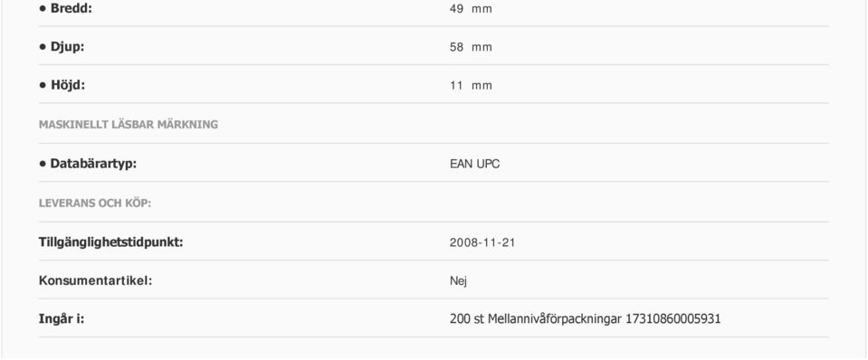Click the number 17310860005931
The height and width of the screenshot is (360, 868).
point(673,319)
